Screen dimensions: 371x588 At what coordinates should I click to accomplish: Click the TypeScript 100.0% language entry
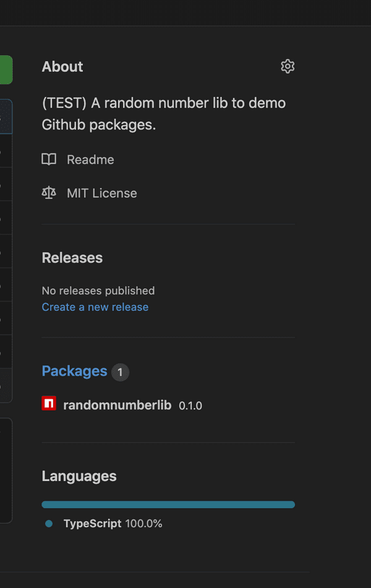(113, 523)
